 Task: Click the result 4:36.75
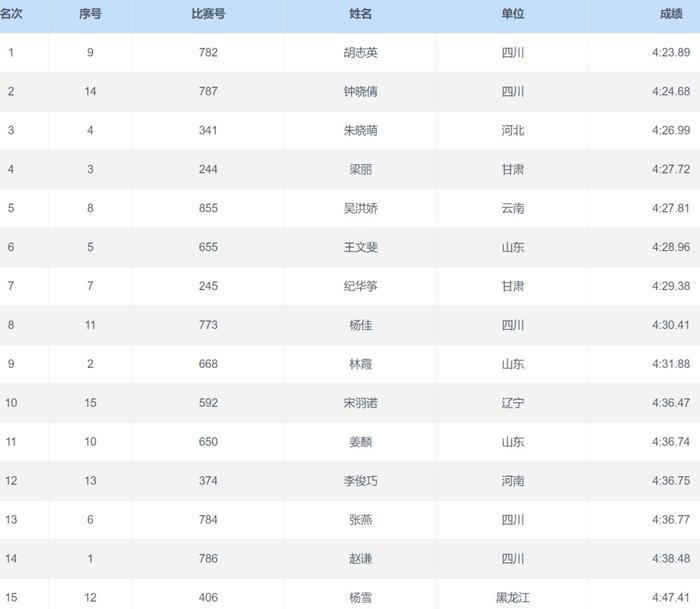point(671,480)
